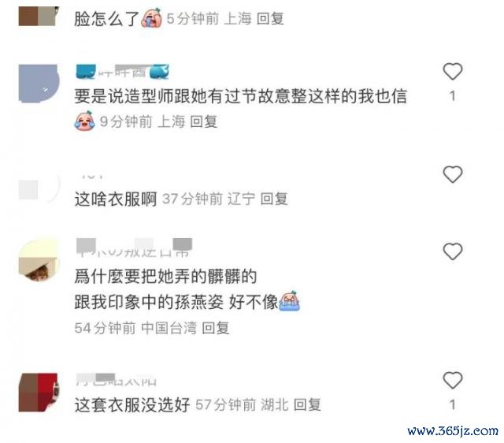This screenshot has height=443, width=504.
Task: Like the 这啥衣服啊 comment
Action: (x=453, y=174)
